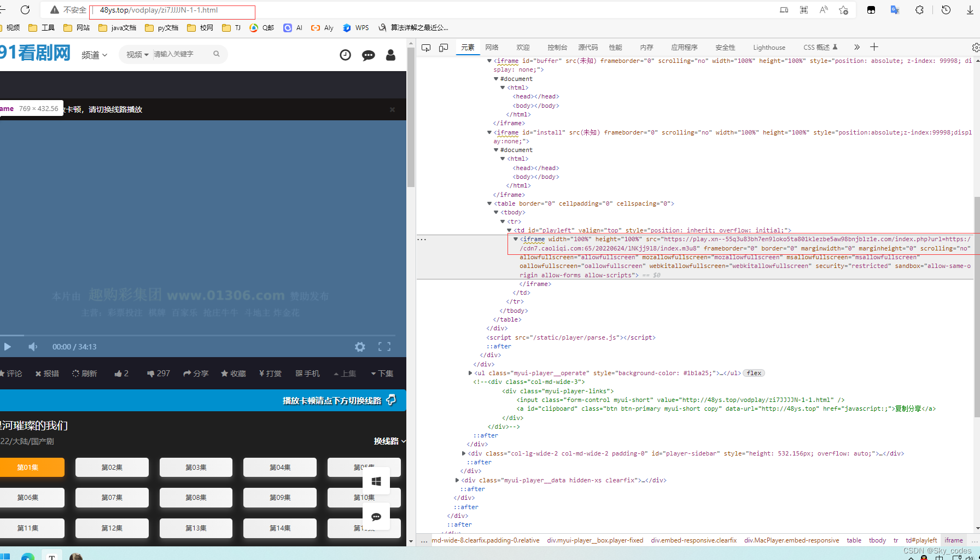This screenshot has width=980, height=560.
Task: Click the page vertical scrollbar thumb
Action: (x=411, y=118)
